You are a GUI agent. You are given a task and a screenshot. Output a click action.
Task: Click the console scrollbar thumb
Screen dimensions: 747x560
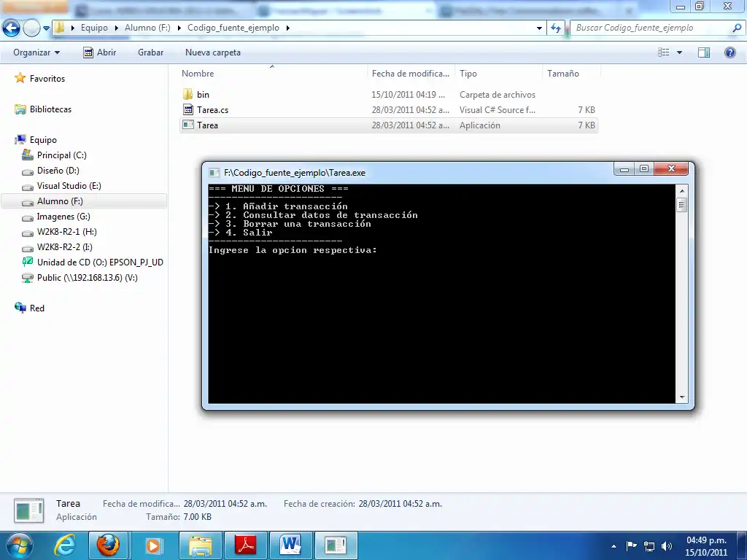[682, 205]
